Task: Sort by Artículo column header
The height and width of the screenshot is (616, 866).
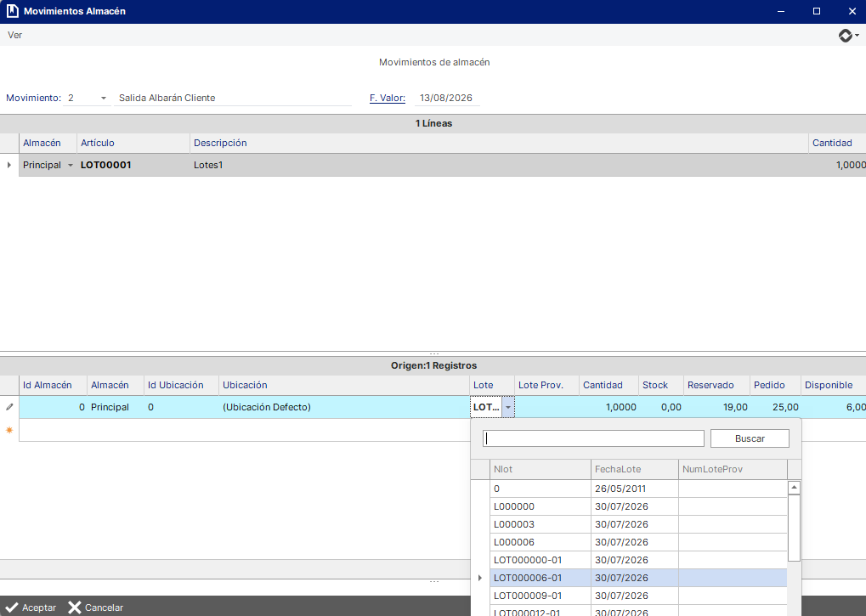Action: tap(133, 143)
